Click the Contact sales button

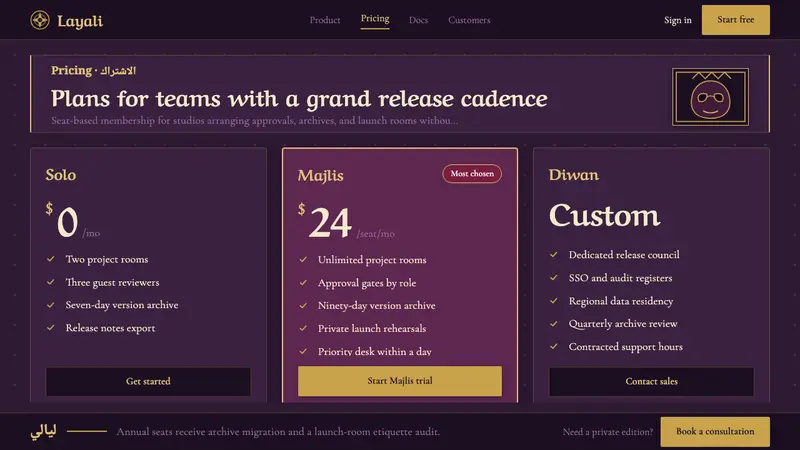click(x=652, y=381)
